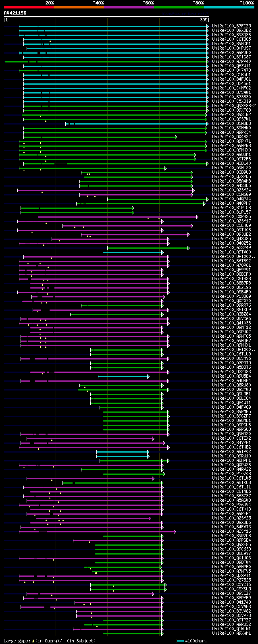Click the UniRef100_B7SAW1 label
The height and width of the screenshot is (644, 258).
coord(231,92)
